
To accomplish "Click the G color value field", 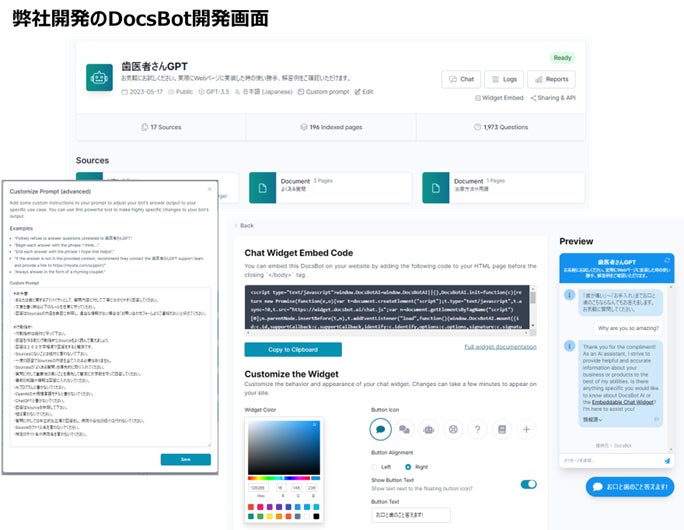I will [x=296, y=488].
